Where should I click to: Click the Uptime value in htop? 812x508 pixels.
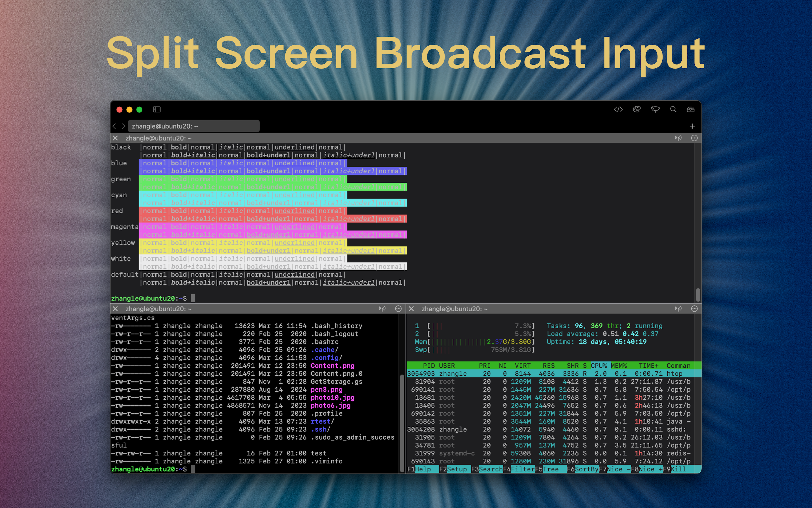click(x=613, y=342)
